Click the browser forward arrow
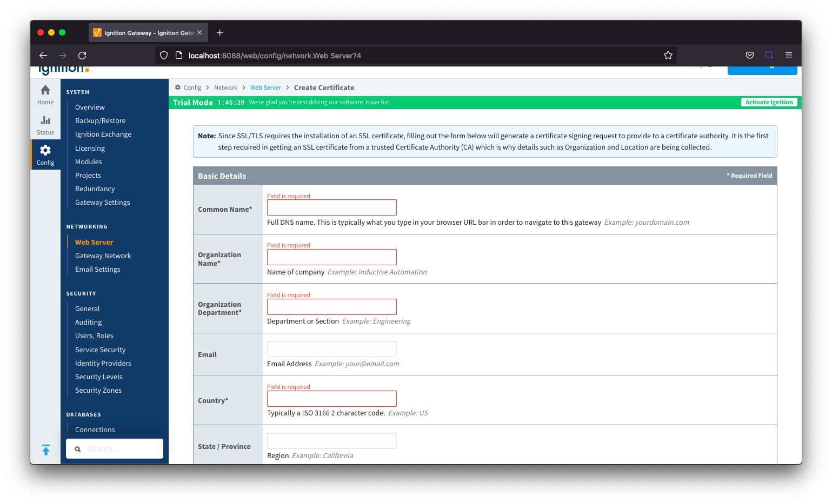 (x=63, y=55)
